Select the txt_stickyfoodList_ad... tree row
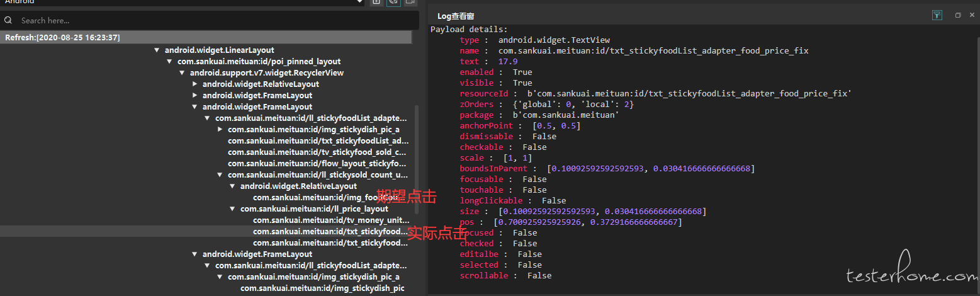The image size is (980, 296). [x=318, y=140]
